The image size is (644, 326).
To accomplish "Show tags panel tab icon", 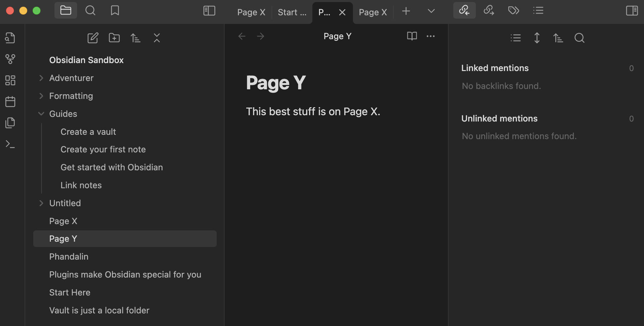I will (x=514, y=10).
